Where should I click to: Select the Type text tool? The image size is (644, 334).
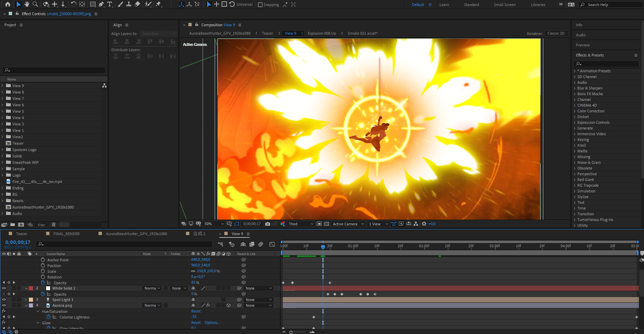pyautogui.click(x=109, y=4)
